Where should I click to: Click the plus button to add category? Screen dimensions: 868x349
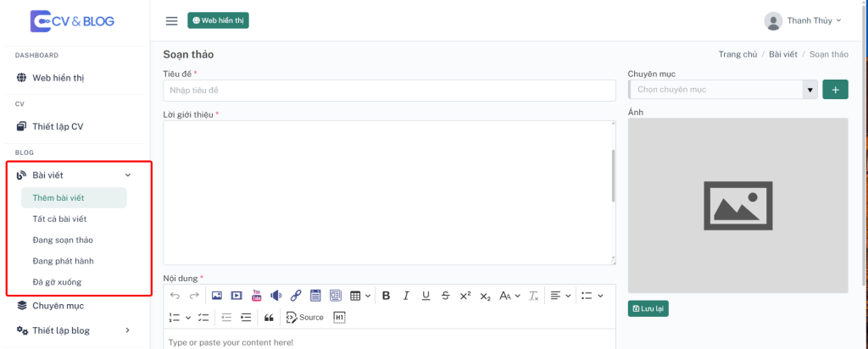point(835,90)
